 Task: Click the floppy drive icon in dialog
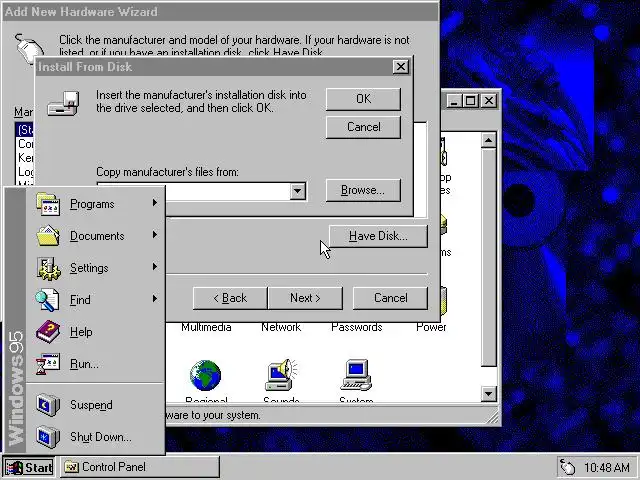tap(64, 104)
